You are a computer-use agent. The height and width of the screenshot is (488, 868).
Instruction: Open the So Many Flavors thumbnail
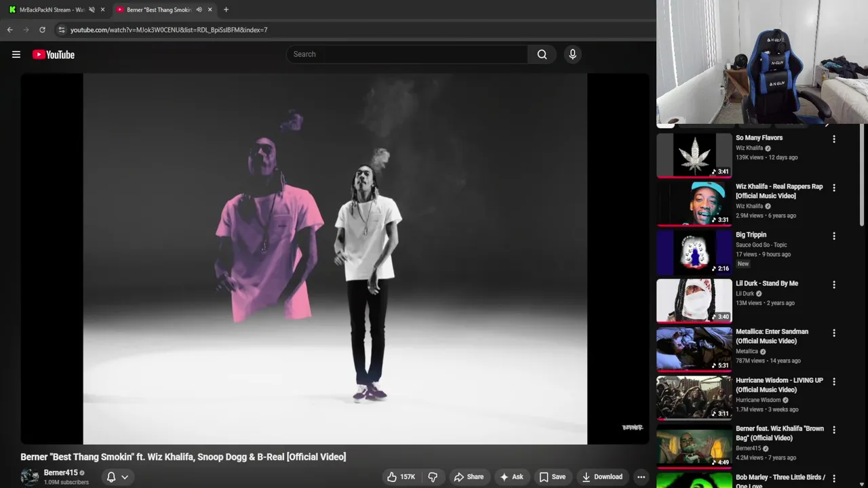694,155
